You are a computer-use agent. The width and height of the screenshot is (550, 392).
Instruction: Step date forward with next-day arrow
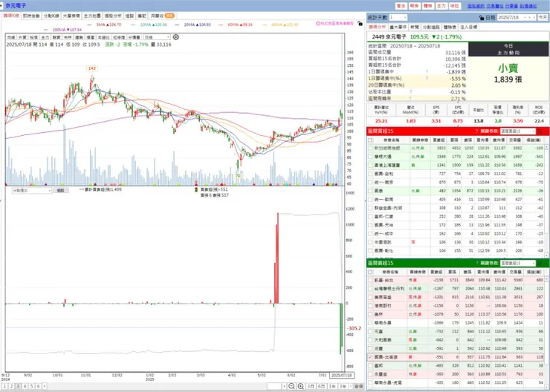[534, 18]
